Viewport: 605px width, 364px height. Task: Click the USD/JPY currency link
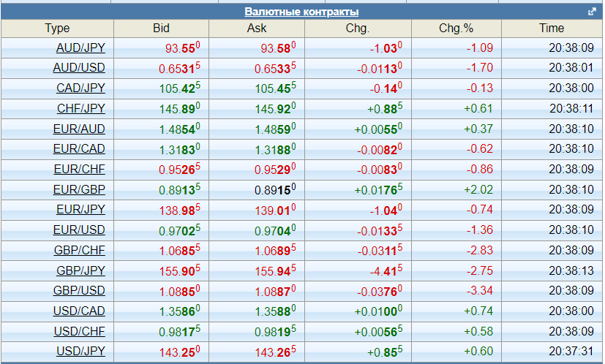point(80,351)
